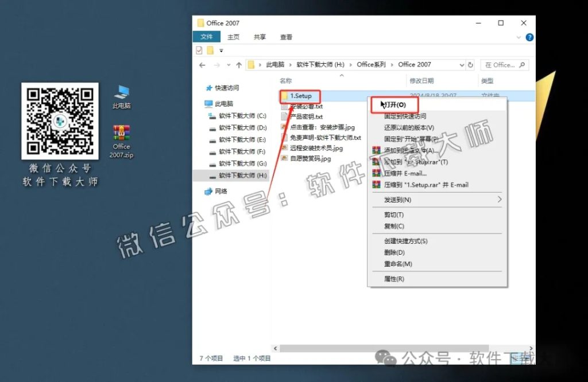Open 此电脑 from the desktop
Viewport: 588px width, 382px height.
[121, 92]
